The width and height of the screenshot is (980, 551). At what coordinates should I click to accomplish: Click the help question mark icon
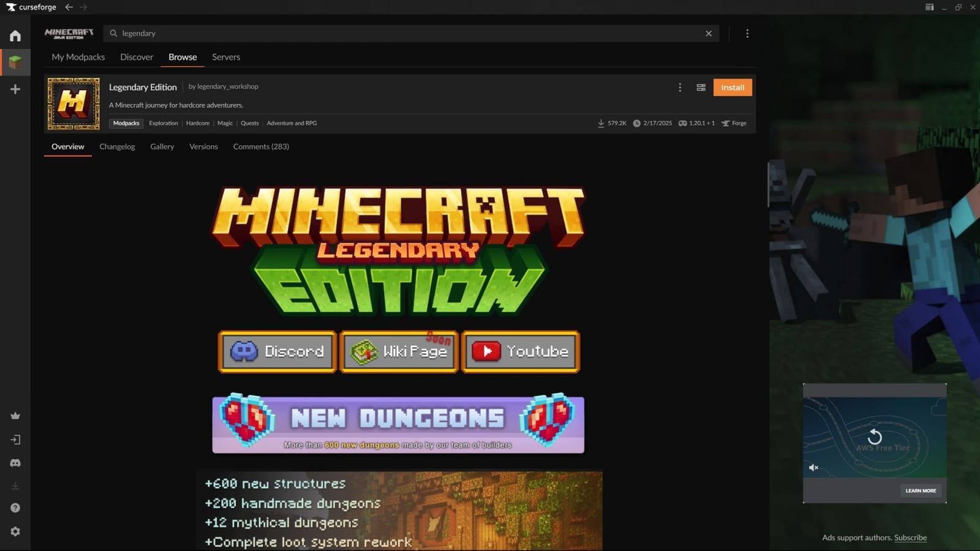coord(15,508)
